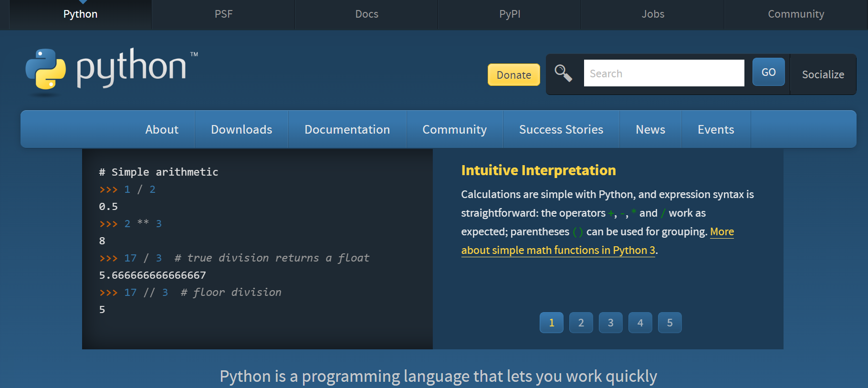868x388 pixels.
Task: Click the '# Simple arithmetic' code comment
Action: (158, 172)
